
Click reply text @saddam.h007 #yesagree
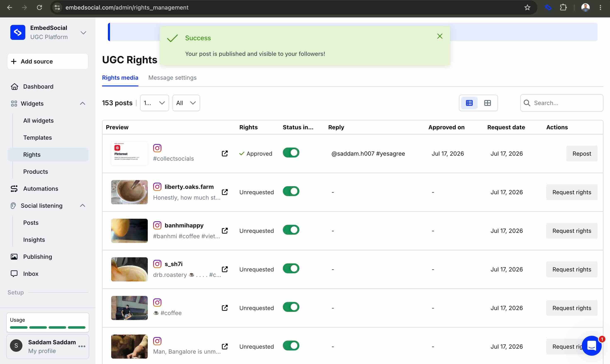(368, 154)
